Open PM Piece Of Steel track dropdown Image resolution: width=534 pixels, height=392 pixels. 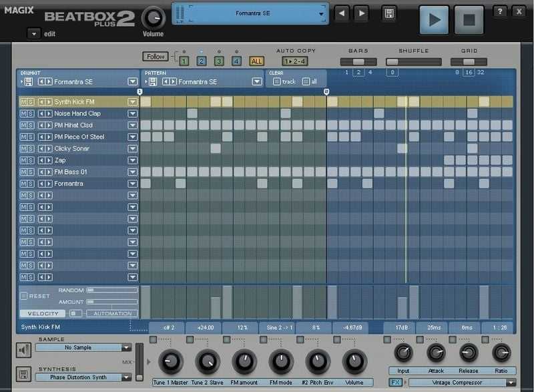(132, 137)
